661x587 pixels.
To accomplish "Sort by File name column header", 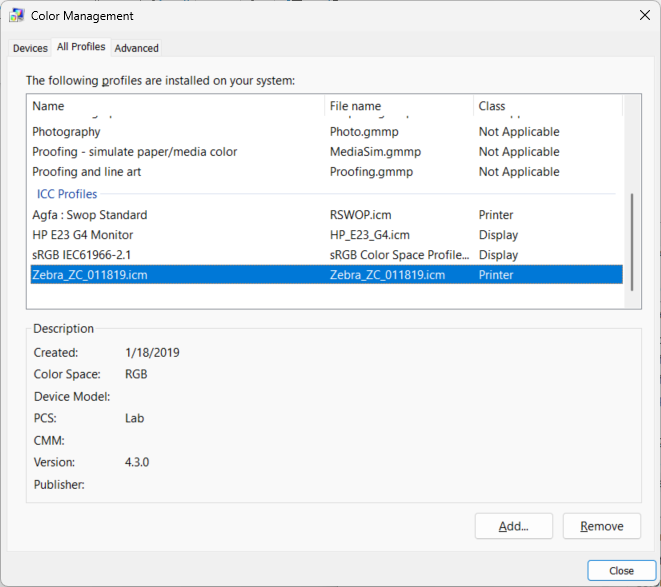I will pos(398,106).
